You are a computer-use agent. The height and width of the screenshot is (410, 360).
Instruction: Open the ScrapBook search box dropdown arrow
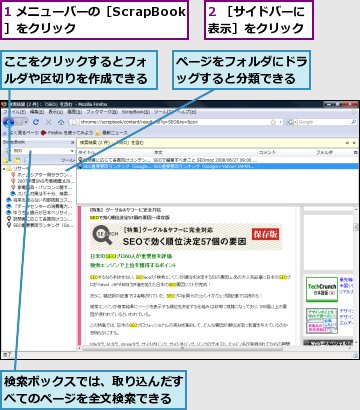pyautogui.click(x=72, y=151)
